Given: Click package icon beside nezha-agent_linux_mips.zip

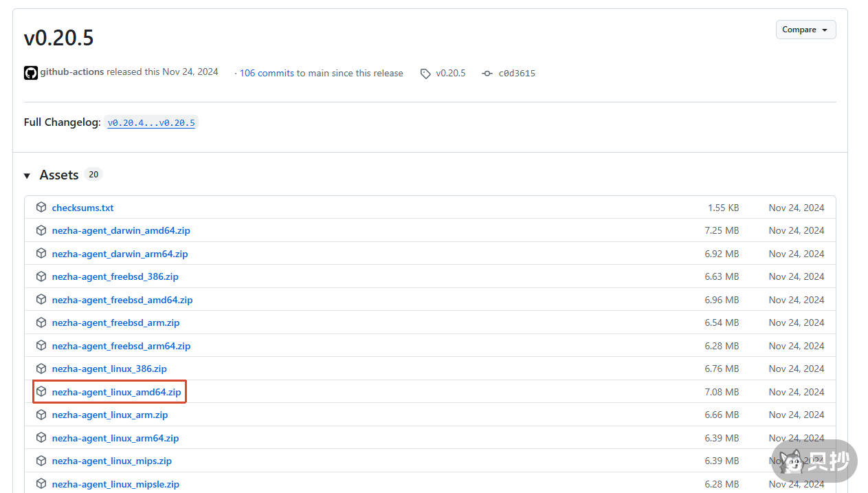Looking at the screenshot, I should click(41, 461).
